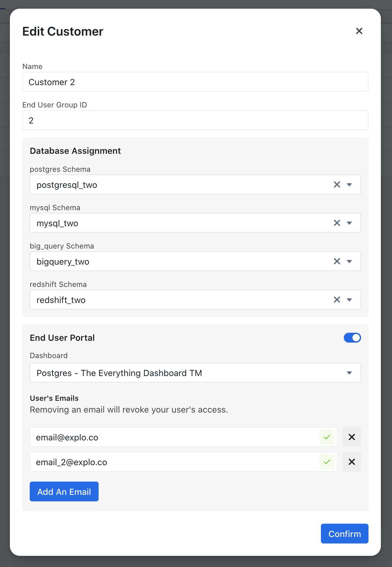Expand the mysql Schema dropdown arrow

click(349, 223)
